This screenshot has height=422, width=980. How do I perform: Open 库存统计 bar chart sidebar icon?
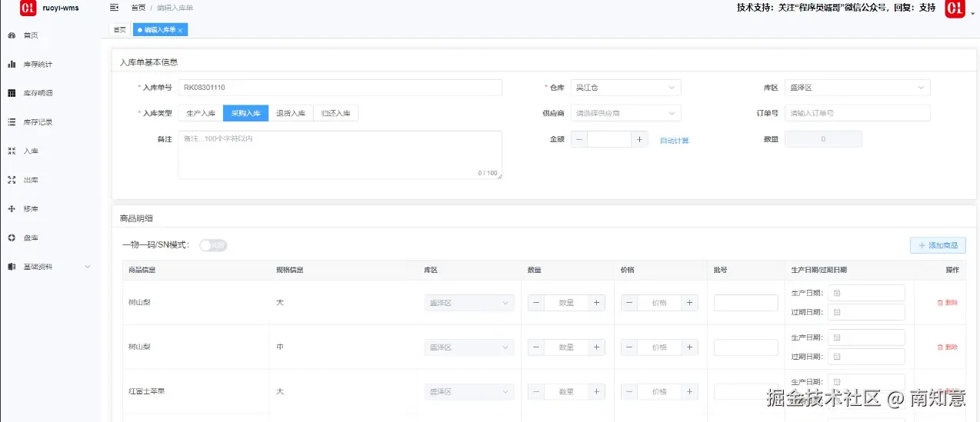click(x=12, y=65)
